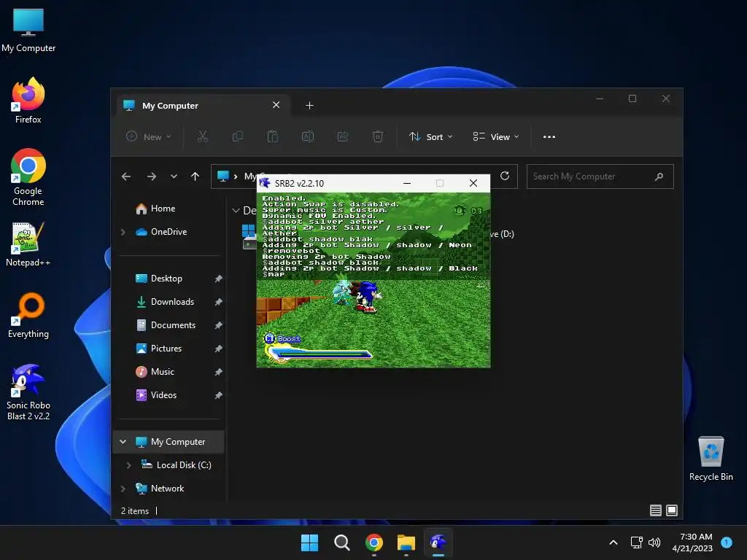Minimize the SRB2 v2.2.10 window
The height and width of the screenshot is (560, 747).
[407, 183]
